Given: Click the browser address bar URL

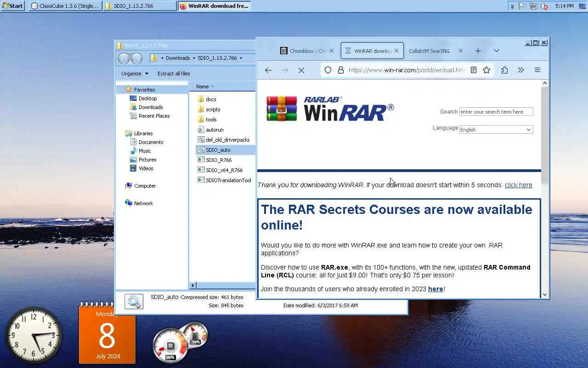Looking at the screenshot, I should tap(406, 70).
